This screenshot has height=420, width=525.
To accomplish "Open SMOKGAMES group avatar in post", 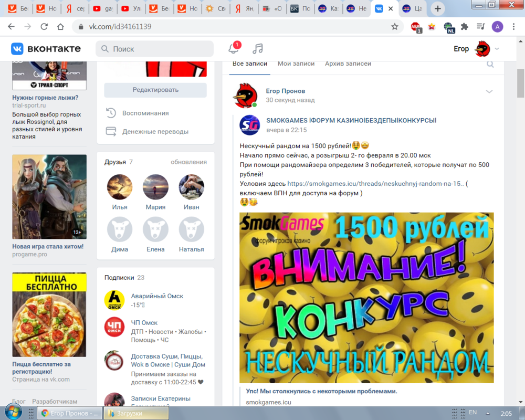I will [x=249, y=125].
